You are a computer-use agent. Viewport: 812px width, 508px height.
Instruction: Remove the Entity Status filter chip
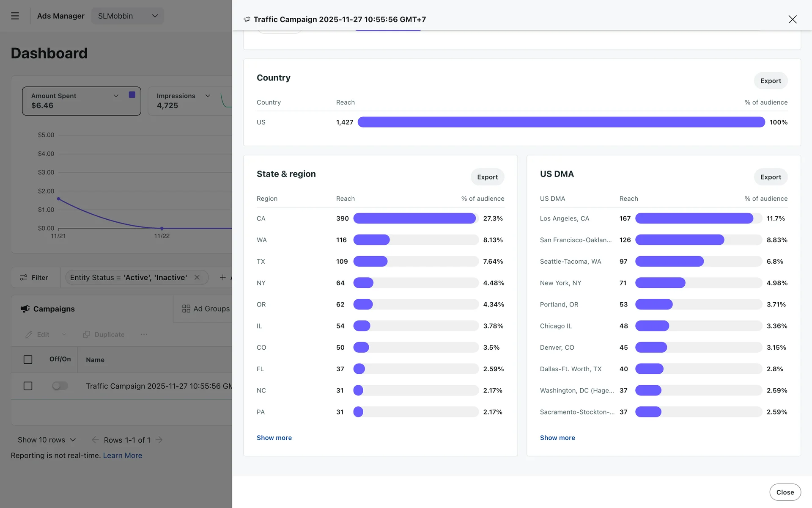click(197, 278)
